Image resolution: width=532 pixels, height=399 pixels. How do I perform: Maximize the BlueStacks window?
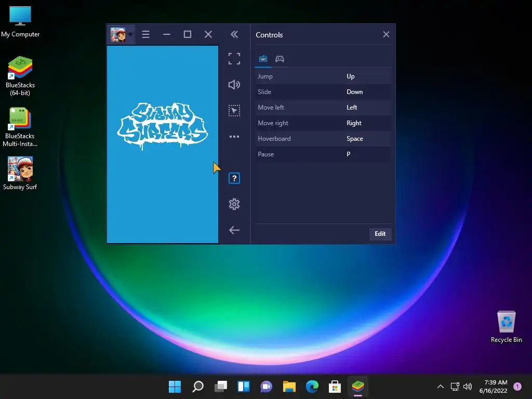(187, 35)
